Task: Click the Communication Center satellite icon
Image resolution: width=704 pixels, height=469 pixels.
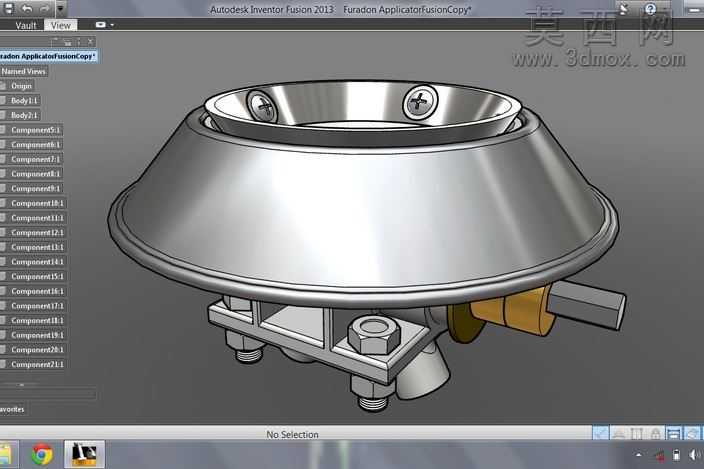Action: (x=624, y=9)
